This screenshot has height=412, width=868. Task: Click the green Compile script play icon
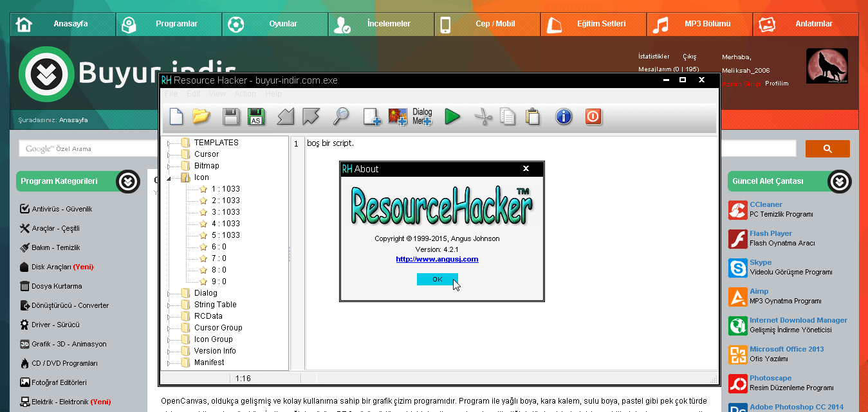(x=452, y=116)
